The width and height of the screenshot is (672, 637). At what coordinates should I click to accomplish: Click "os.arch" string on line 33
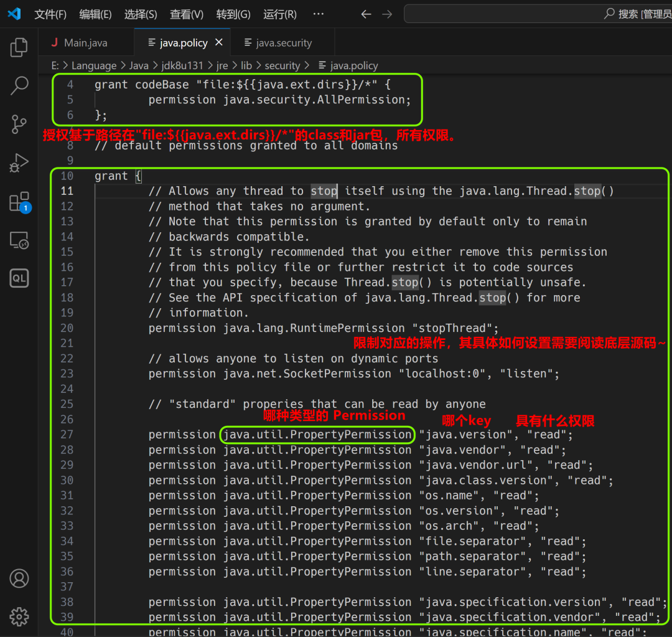click(x=448, y=526)
